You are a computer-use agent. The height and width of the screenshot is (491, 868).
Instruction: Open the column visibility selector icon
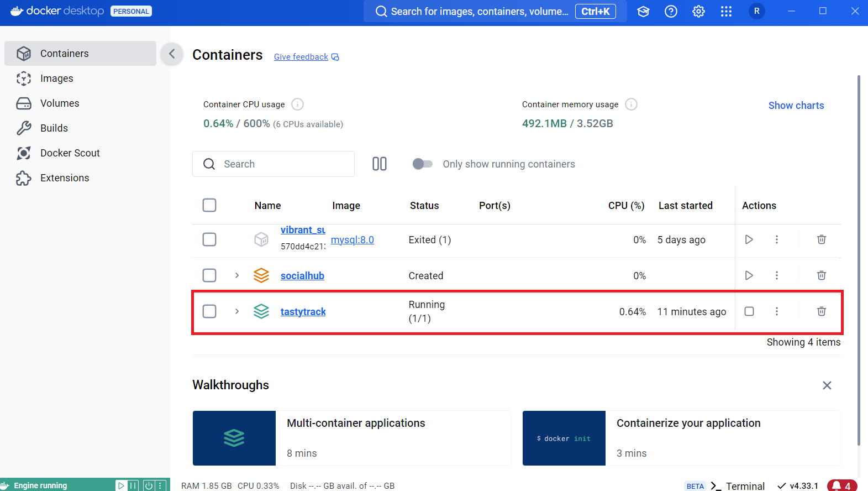coord(380,164)
